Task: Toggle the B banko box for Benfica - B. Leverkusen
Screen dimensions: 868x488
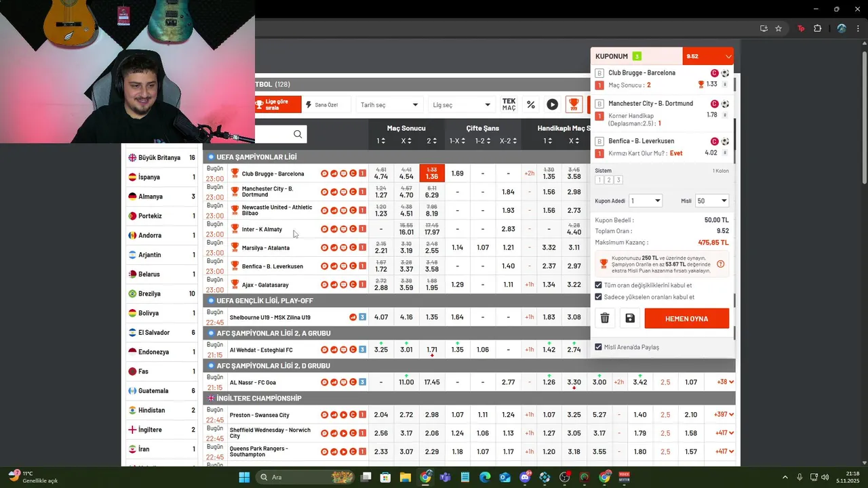Action: (x=599, y=141)
